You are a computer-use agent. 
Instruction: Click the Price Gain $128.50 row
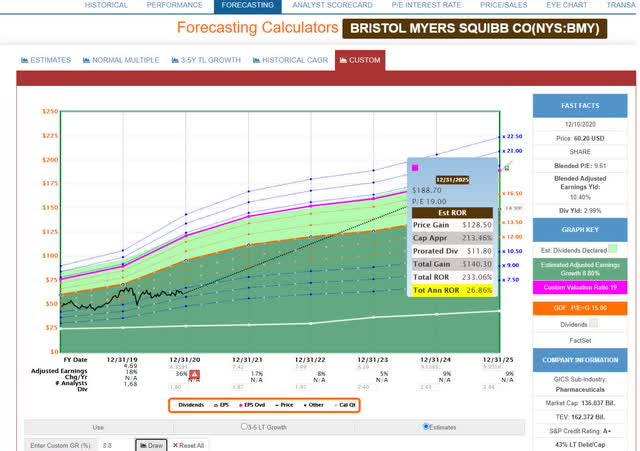[x=452, y=225]
